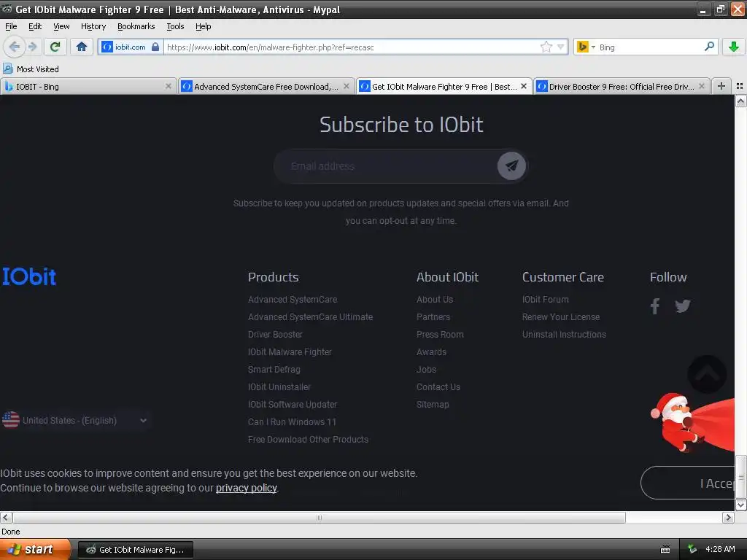The image size is (747, 560).
Task: Open the Awards link
Action: pos(431,352)
